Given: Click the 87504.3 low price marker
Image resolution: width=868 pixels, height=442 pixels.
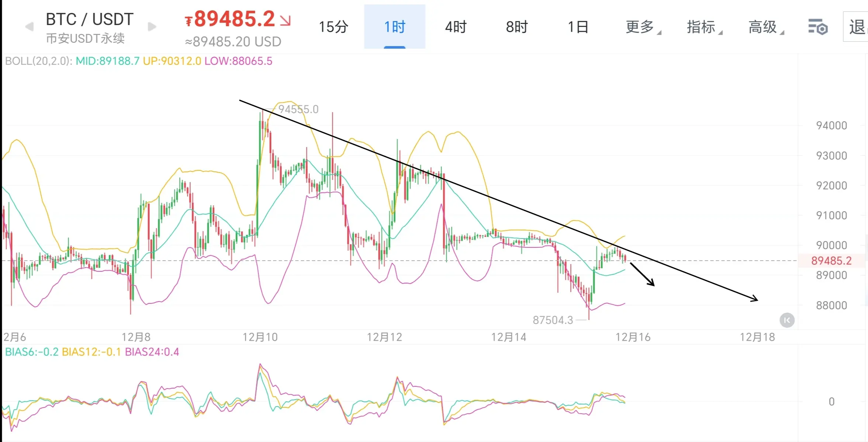Looking at the screenshot, I should pos(553,320).
